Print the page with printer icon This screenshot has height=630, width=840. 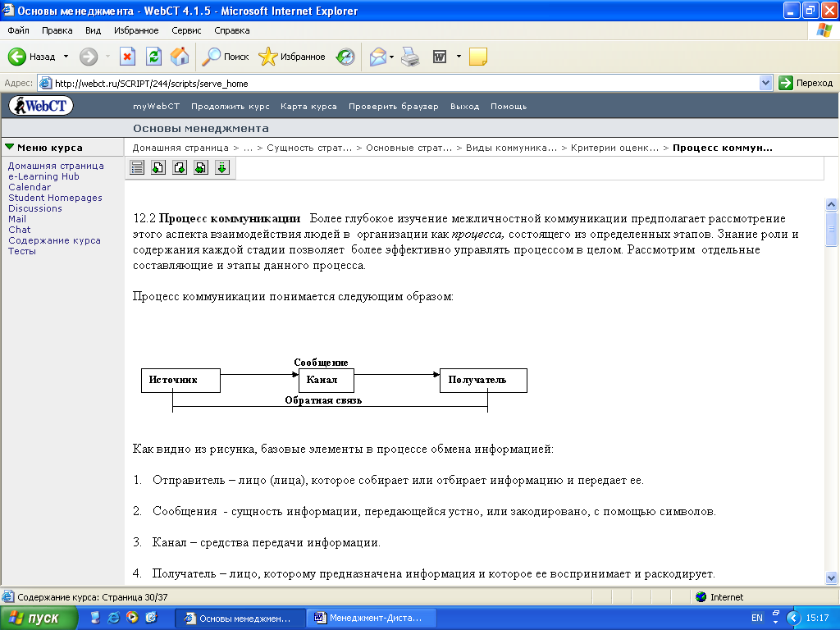410,57
